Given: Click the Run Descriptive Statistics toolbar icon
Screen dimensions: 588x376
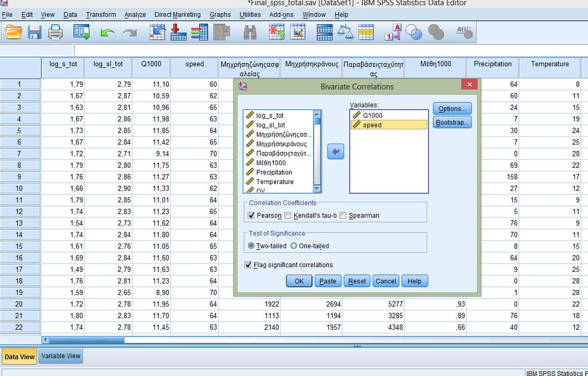Looking at the screenshot, I should coord(222,32).
